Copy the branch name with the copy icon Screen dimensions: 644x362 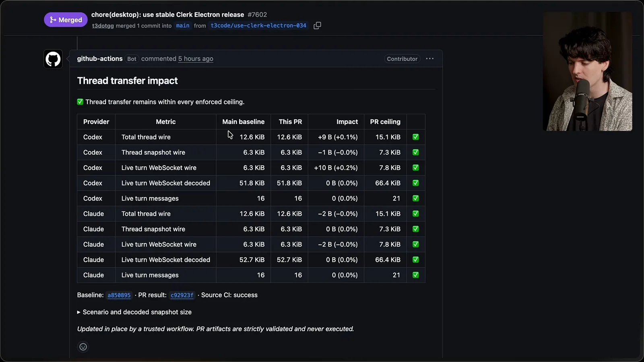317,25
